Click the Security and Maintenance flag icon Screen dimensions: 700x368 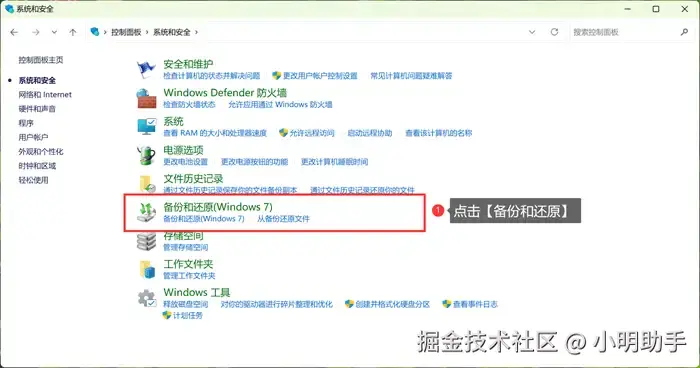(x=146, y=69)
